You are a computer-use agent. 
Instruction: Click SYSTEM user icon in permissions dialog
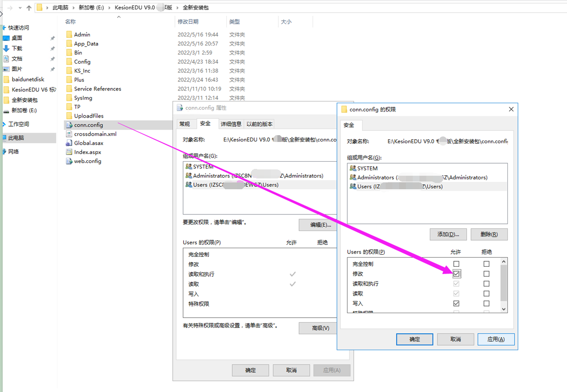coord(353,168)
